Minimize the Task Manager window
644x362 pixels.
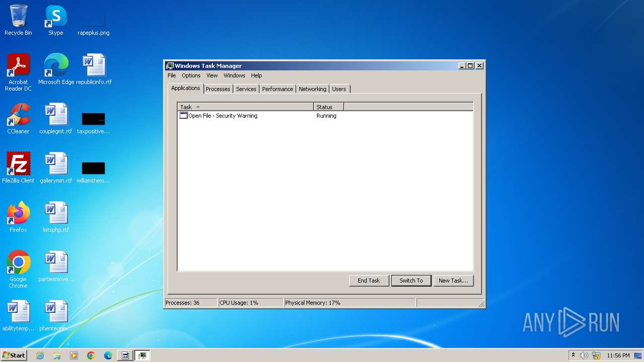pos(462,66)
